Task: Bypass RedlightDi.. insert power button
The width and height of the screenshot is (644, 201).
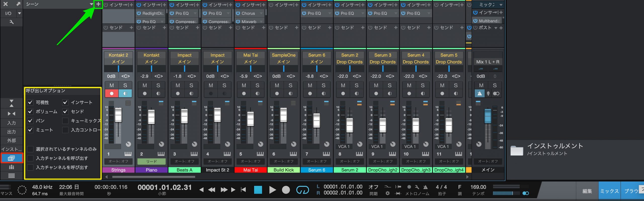Action: (x=139, y=13)
